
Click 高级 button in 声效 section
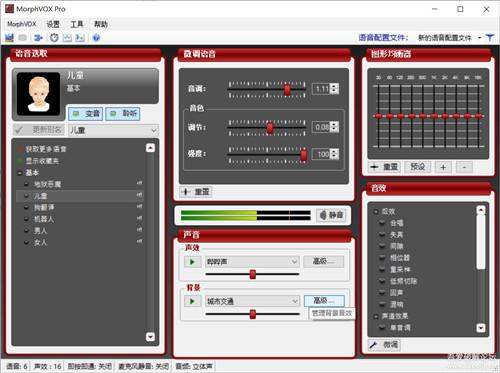pos(323,262)
